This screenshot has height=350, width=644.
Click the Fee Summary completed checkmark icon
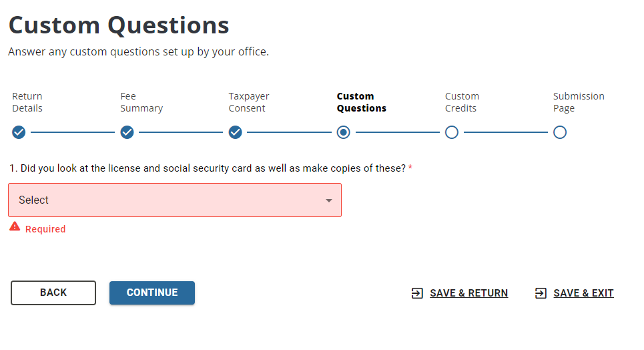click(x=127, y=132)
